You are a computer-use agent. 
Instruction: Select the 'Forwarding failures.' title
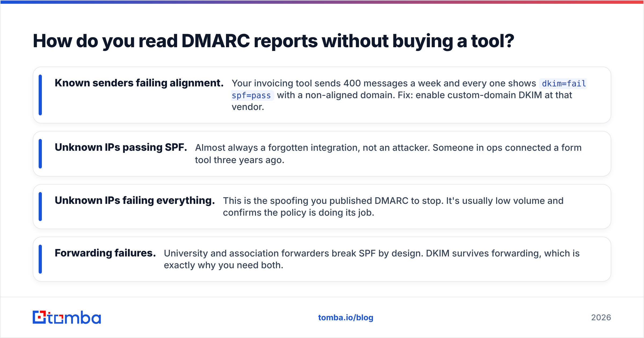(105, 253)
